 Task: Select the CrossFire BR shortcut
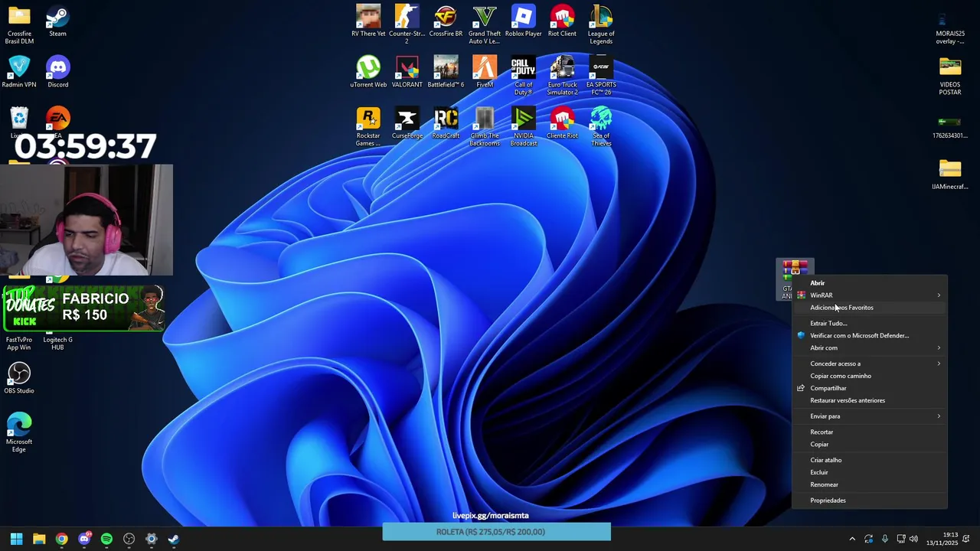point(446,21)
